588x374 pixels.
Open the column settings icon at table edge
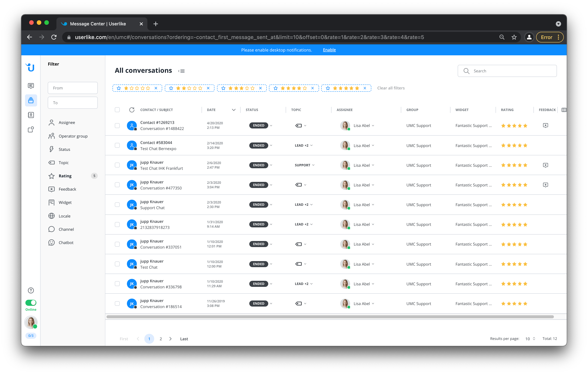[564, 110]
